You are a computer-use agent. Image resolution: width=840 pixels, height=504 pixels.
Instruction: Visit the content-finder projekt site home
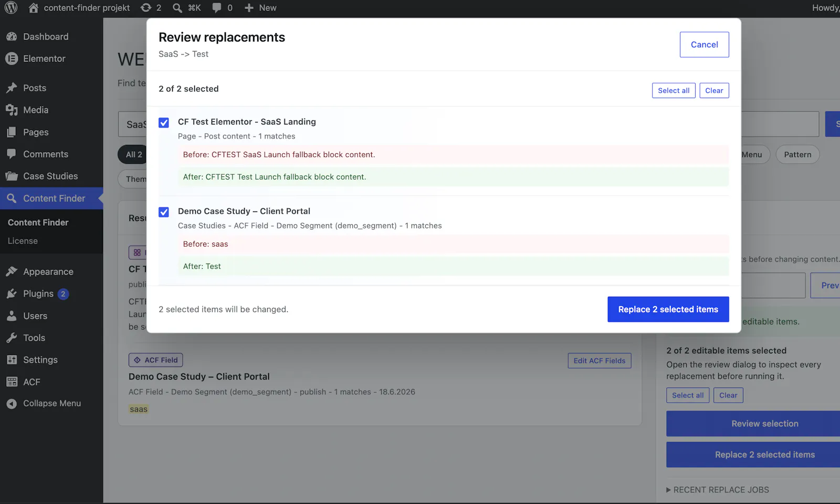79,7
